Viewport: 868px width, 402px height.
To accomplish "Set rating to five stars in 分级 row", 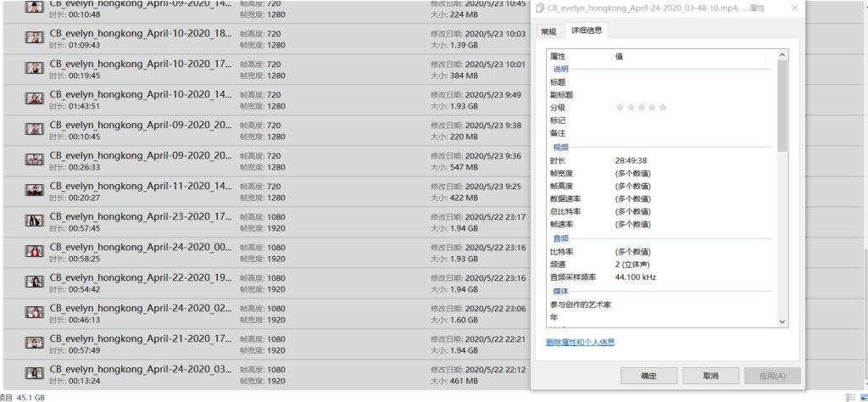I will (x=663, y=108).
